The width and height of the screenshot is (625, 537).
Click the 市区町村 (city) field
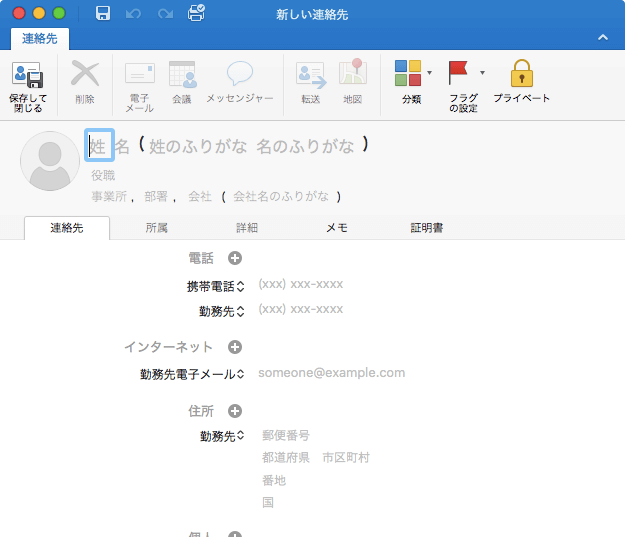pyautogui.click(x=346, y=457)
